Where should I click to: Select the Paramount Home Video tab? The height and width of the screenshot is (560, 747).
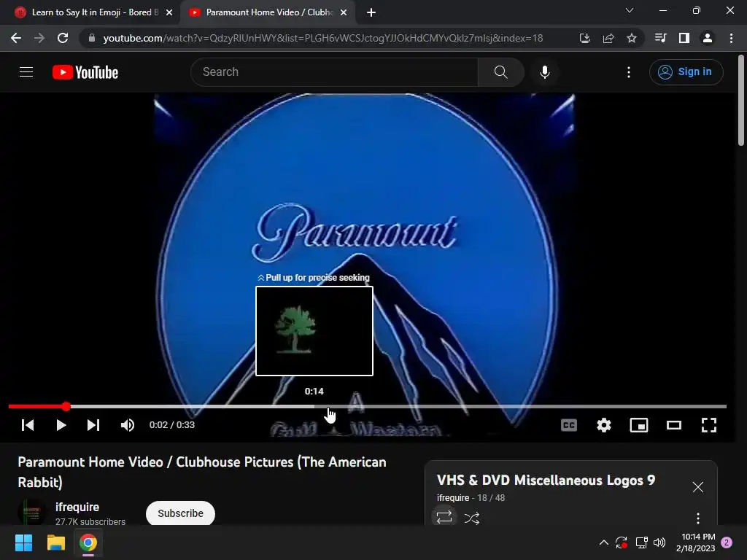click(267, 12)
